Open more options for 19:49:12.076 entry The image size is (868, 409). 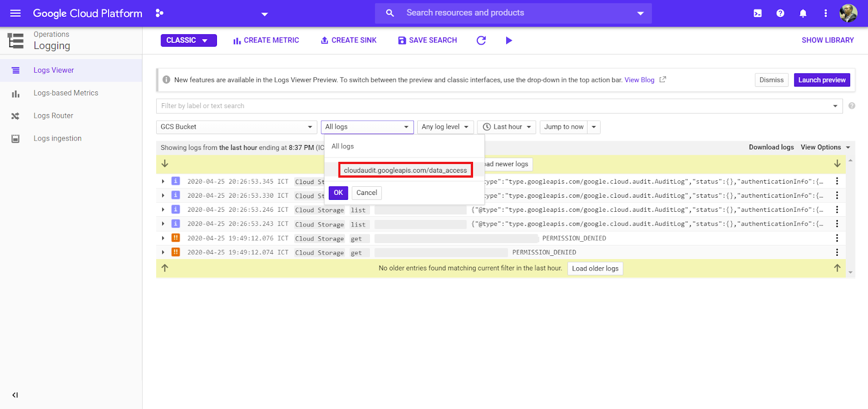tap(837, 238)
